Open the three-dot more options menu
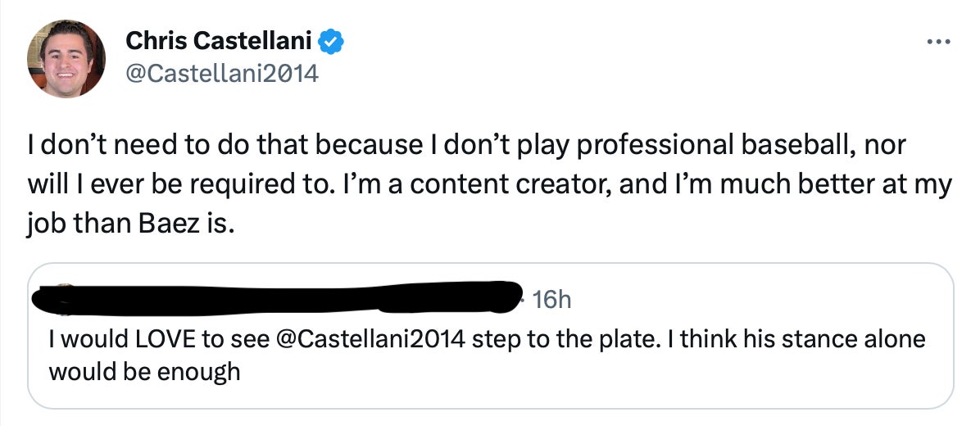Image resolution: width=980 pixels, height=426 pixels. (x=939, y=41)
